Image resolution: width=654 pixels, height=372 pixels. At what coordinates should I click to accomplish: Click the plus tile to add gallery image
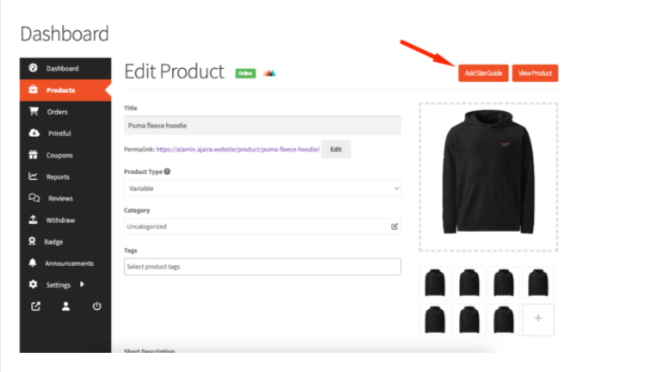point(538,319)
